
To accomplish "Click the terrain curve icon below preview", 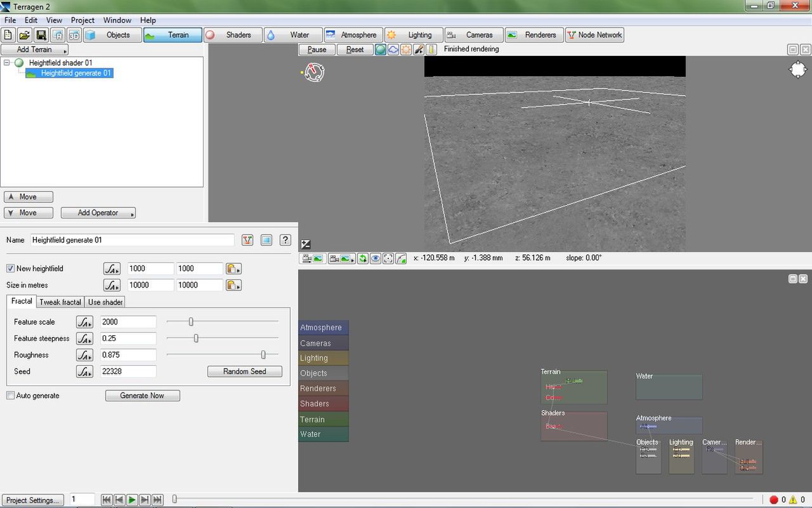I will [x=401, y=258].
